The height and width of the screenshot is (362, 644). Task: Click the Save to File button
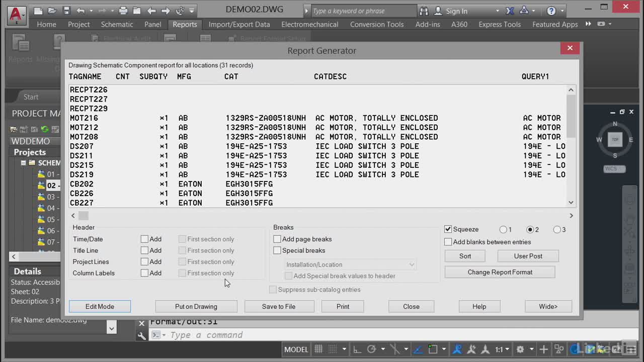(x=279, y=306)
